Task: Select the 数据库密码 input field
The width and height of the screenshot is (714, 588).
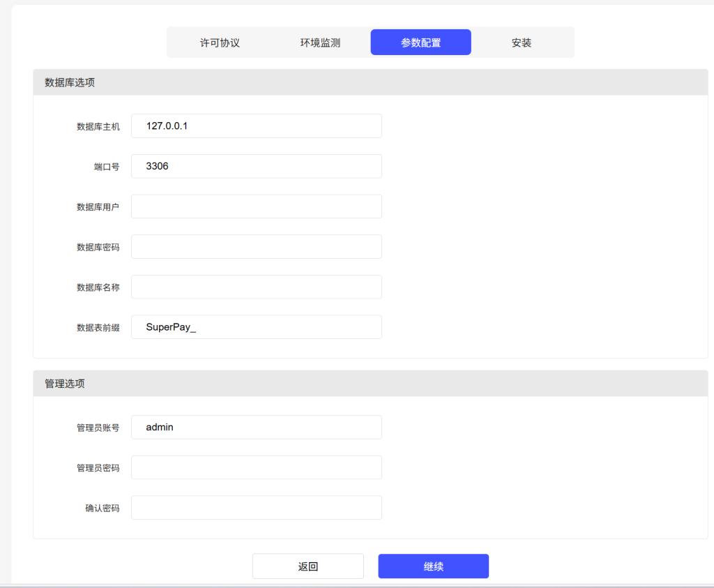Action: (x=256, y=247)
